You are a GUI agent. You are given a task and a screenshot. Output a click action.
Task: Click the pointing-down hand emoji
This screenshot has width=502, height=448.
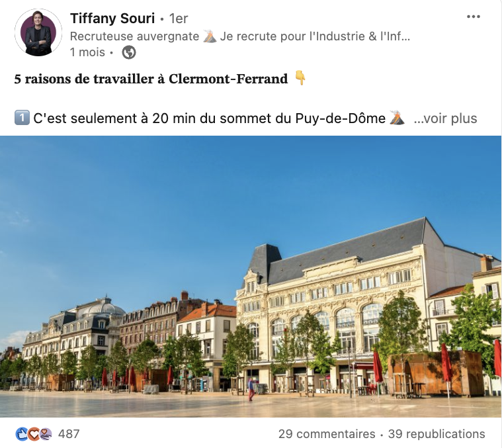pyautogui.click(x=300, y=78)
